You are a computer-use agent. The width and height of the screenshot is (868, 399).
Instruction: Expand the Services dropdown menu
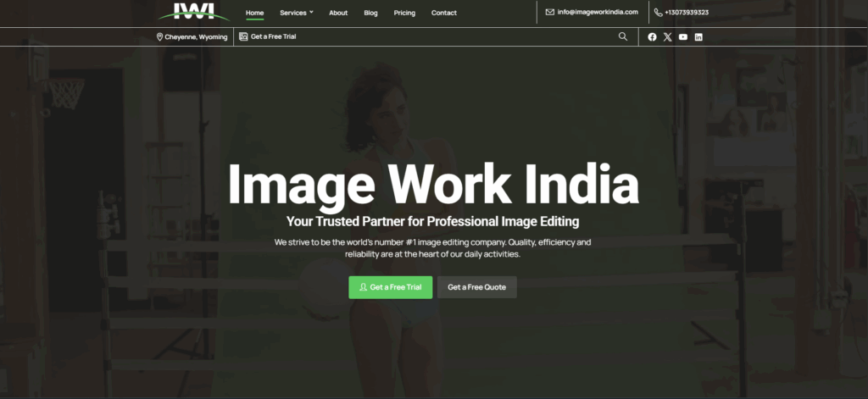tap(296, 13)
